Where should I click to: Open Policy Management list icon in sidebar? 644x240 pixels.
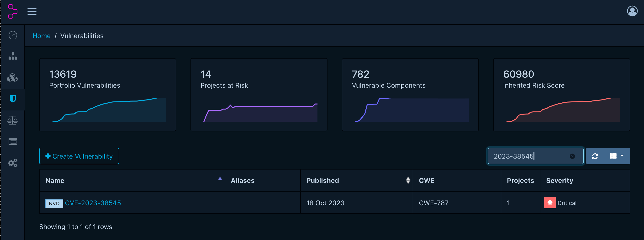point(13,142)
